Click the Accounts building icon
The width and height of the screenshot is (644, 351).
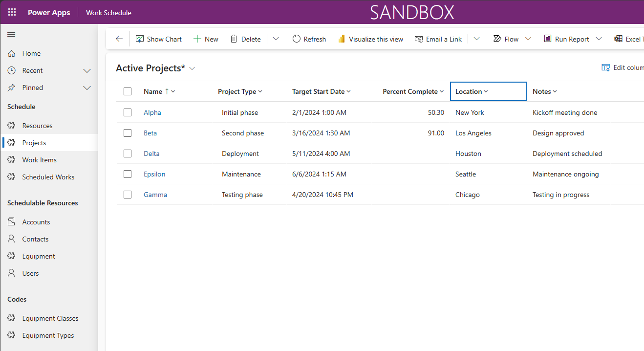[x=12, y=222]
